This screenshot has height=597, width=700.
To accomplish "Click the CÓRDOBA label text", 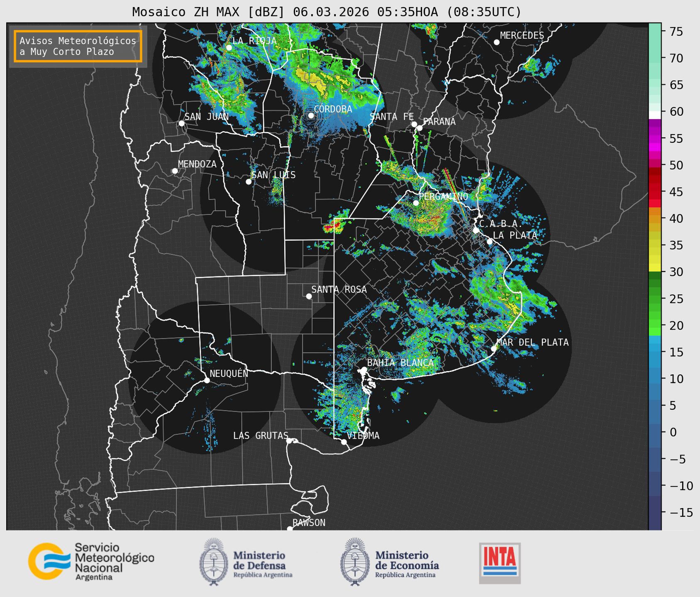I will (333, 109).
